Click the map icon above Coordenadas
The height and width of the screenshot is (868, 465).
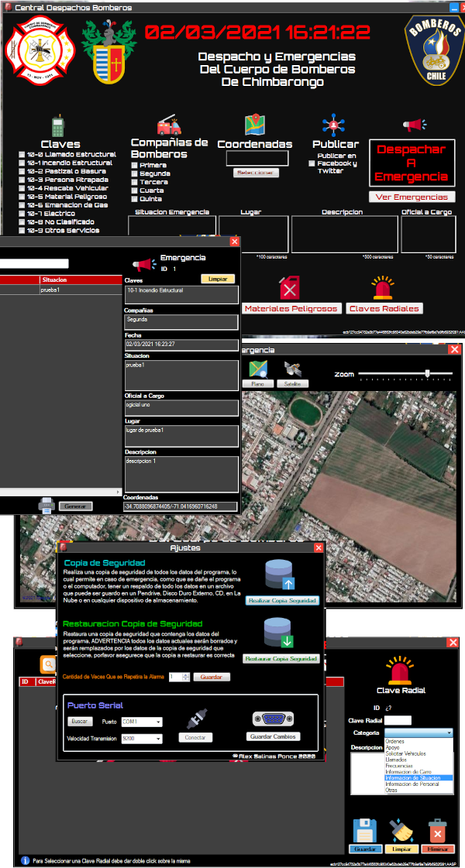(254, 125)
